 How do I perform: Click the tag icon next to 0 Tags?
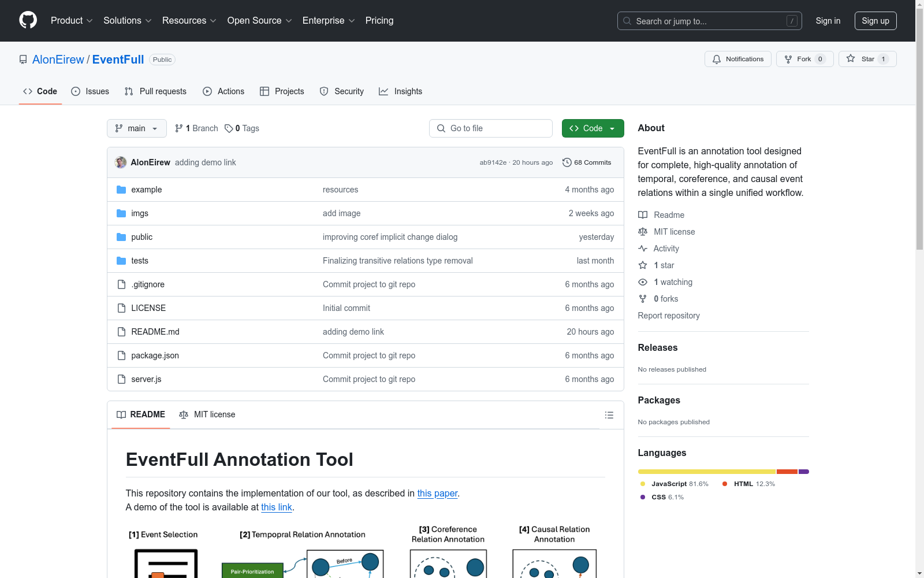tap(229, 128)
